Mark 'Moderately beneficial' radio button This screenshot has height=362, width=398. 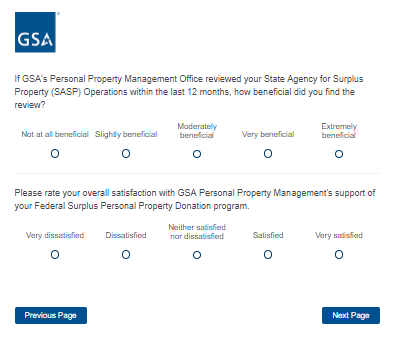(x=197, y=154)
